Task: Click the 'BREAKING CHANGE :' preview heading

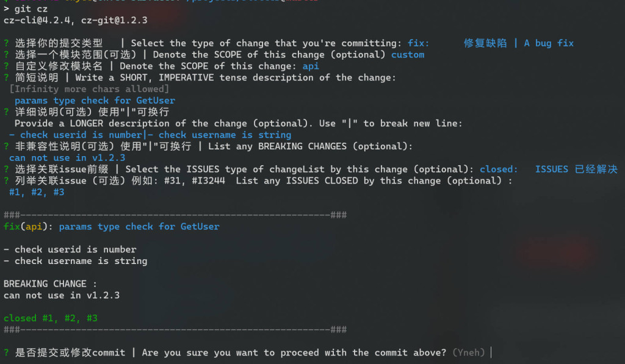Action: coord(50,284)
